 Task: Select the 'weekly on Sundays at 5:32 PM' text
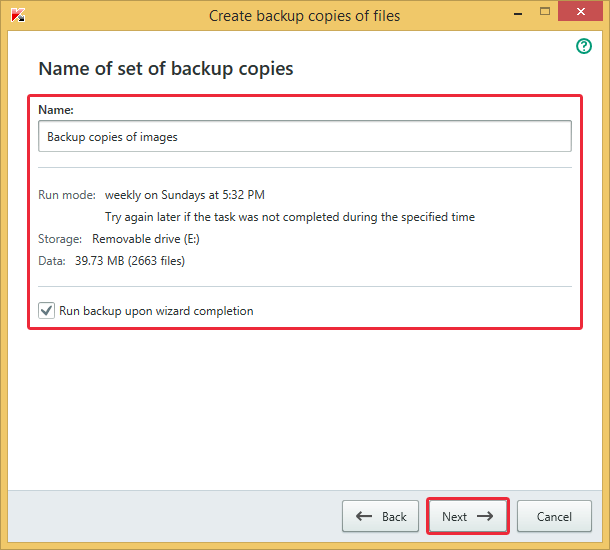pyautogui.click(x=185, y=194)
